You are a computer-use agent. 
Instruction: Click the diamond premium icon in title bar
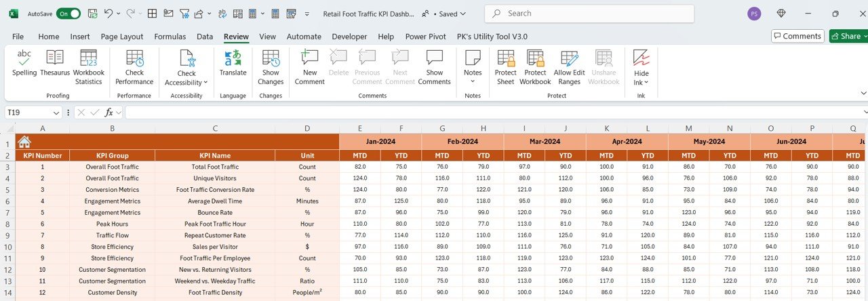[781, 14]
